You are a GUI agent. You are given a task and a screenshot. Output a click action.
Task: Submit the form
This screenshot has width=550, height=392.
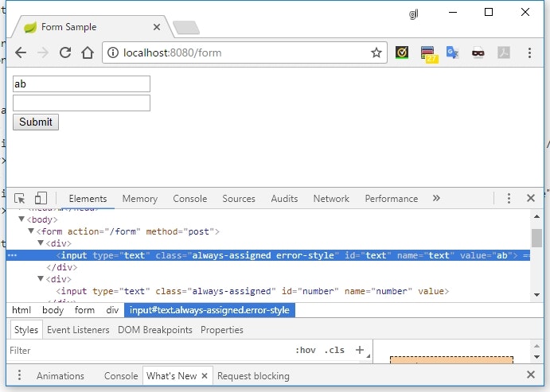click(36, 122)
